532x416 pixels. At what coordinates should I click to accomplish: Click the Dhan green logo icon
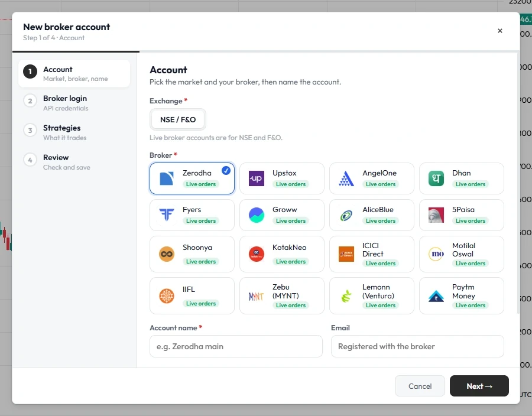tap(436, 178)
